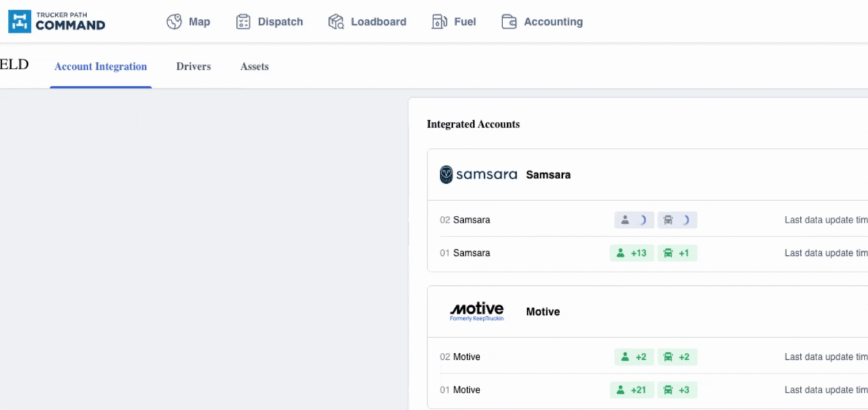868x410 pixels.
Task: Click the Dispatch clipboard icon
Action: coord(243,22)
